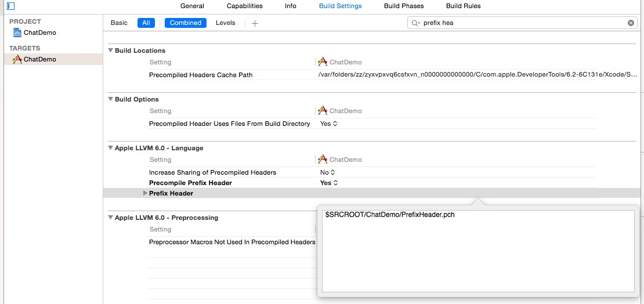This screenshot has width=644, height=304.
Task: Select Increase Sharing of Precompiled Headers row
Action: click(x=213, y=172)
